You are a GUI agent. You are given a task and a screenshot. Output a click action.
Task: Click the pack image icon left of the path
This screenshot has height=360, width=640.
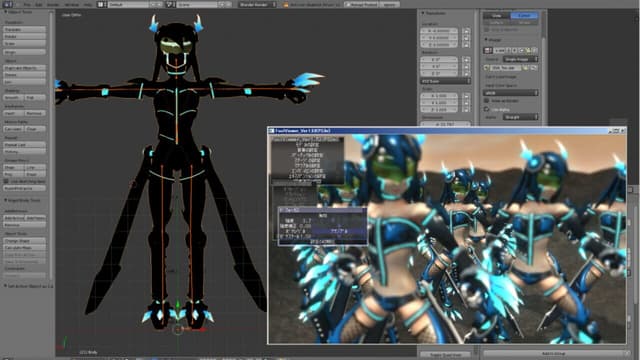487,68
